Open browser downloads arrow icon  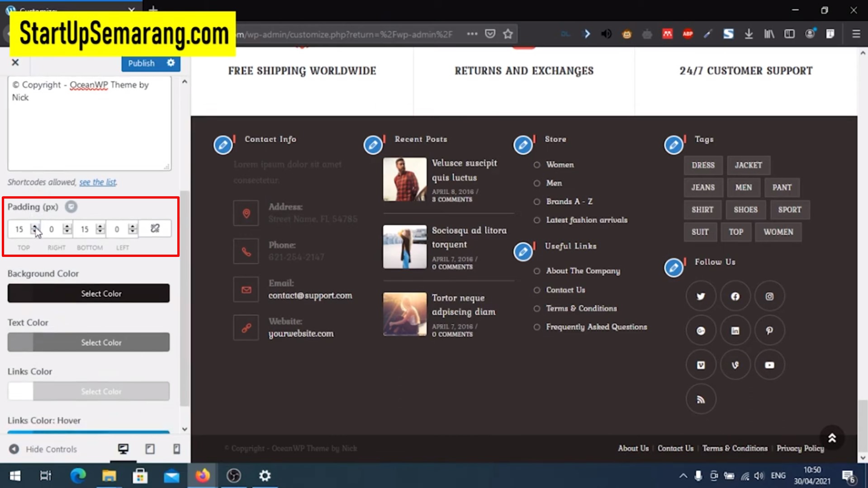749,34
